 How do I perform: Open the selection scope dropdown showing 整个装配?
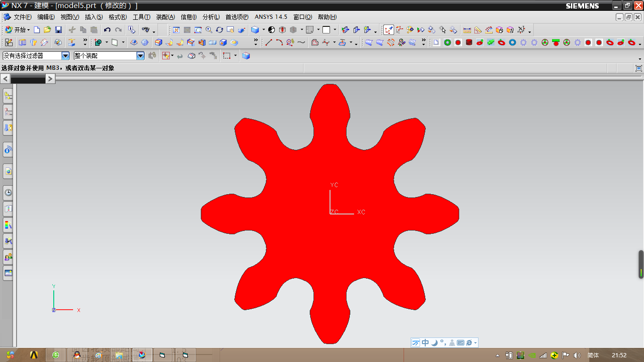[140, 56]
